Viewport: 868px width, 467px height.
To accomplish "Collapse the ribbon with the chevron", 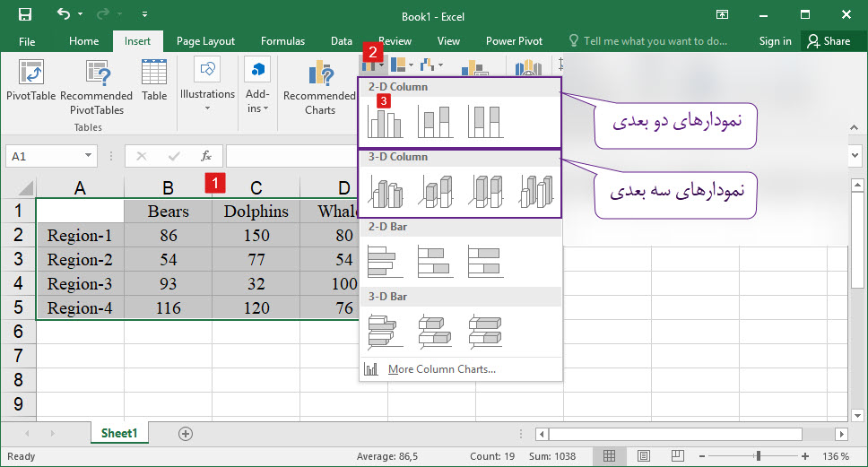I will [855, 128].
